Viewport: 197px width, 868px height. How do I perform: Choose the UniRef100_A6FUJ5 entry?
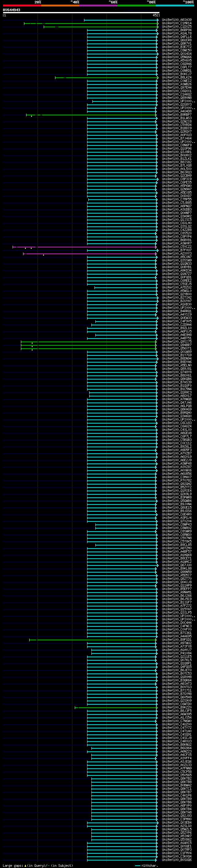[176, 332]
